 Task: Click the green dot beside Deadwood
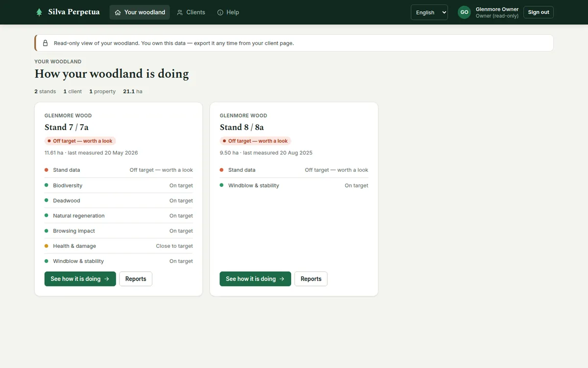47,200
